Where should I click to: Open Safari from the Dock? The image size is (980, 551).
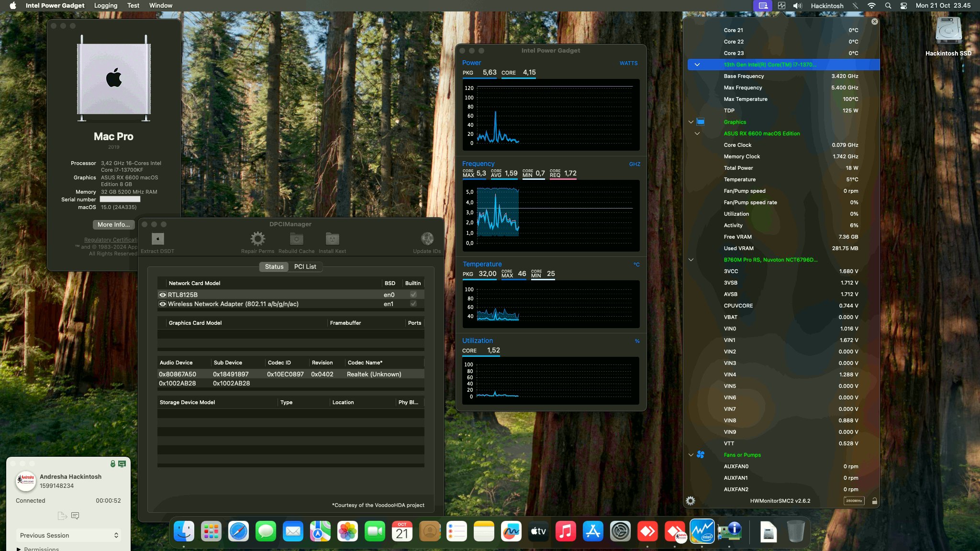point(238,531)
